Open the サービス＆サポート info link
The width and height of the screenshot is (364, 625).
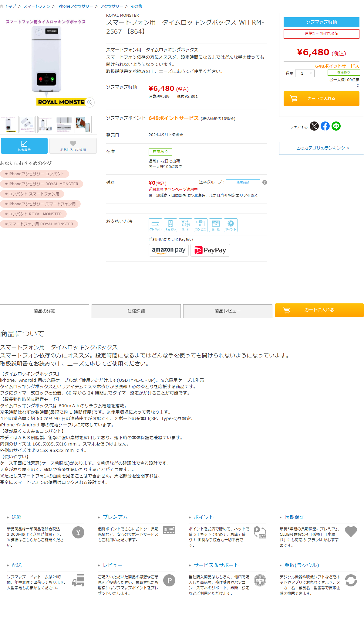coord(216,565)
